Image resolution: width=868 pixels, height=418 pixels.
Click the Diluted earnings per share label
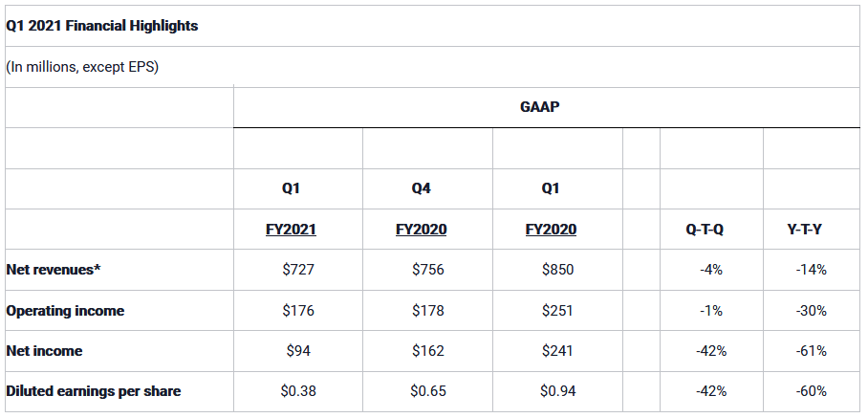[x=94, y=391]
